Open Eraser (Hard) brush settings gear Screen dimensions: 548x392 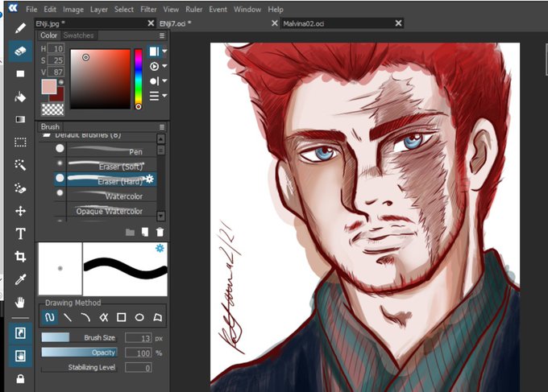(150, 179)
